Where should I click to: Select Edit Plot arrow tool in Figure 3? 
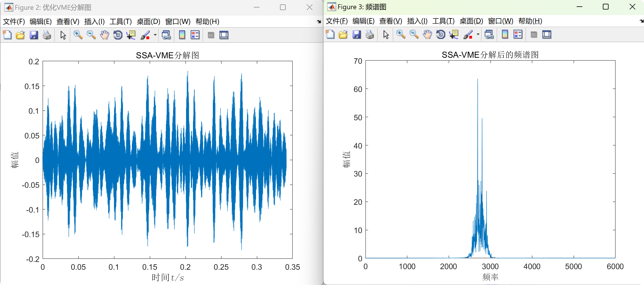pyautogui.click(x=386, y=34)
